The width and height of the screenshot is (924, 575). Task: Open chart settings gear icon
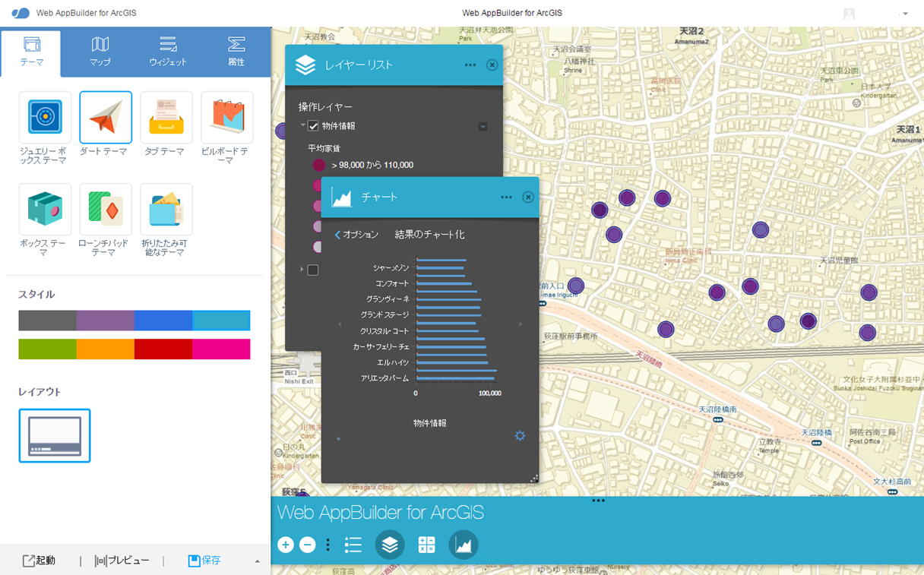[x=520, y=436]
